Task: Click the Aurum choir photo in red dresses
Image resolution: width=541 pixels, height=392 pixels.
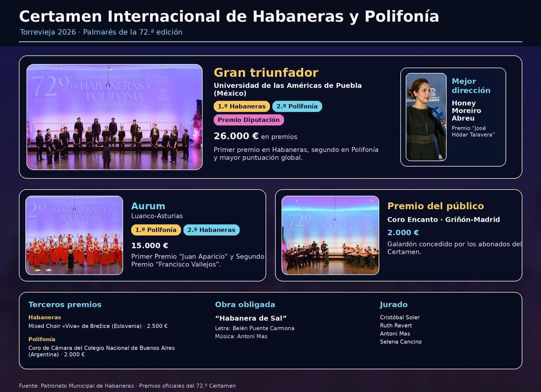Action: (x=74, y=235)
